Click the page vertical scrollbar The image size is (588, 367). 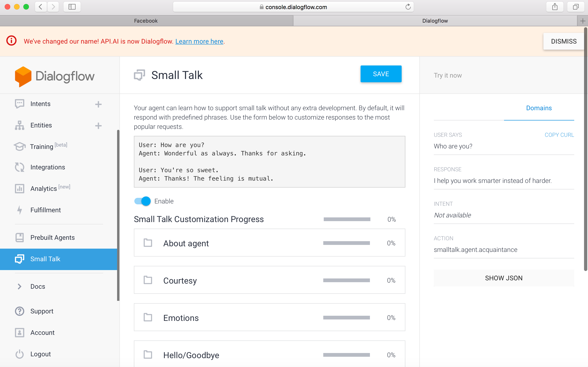click(586, 149)
